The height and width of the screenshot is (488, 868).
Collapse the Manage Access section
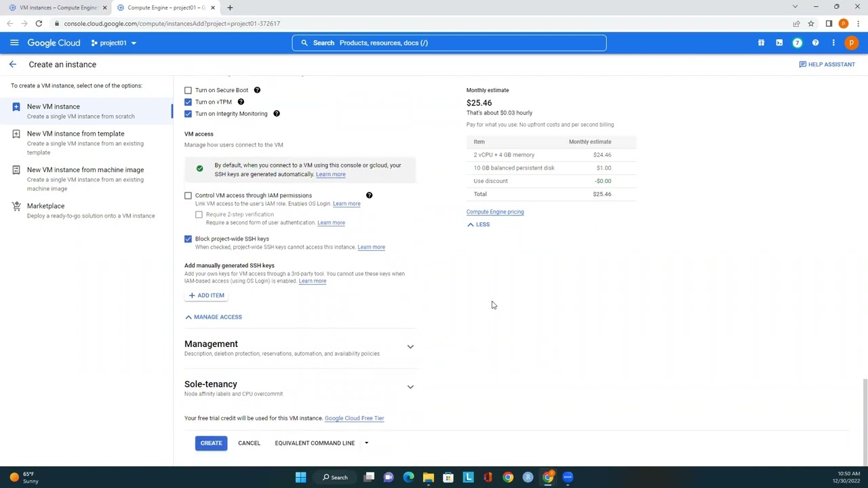pyautogui.click(x=213, y=317)
